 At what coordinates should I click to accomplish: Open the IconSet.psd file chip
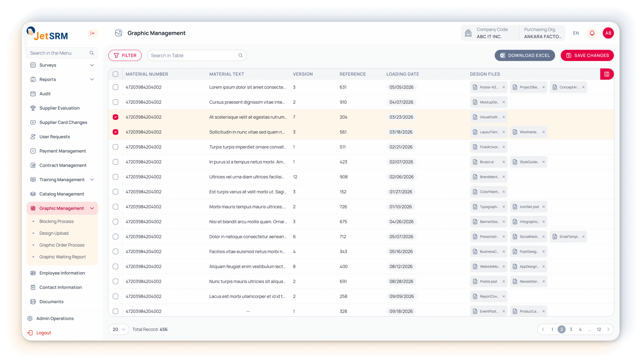[529, 207]
